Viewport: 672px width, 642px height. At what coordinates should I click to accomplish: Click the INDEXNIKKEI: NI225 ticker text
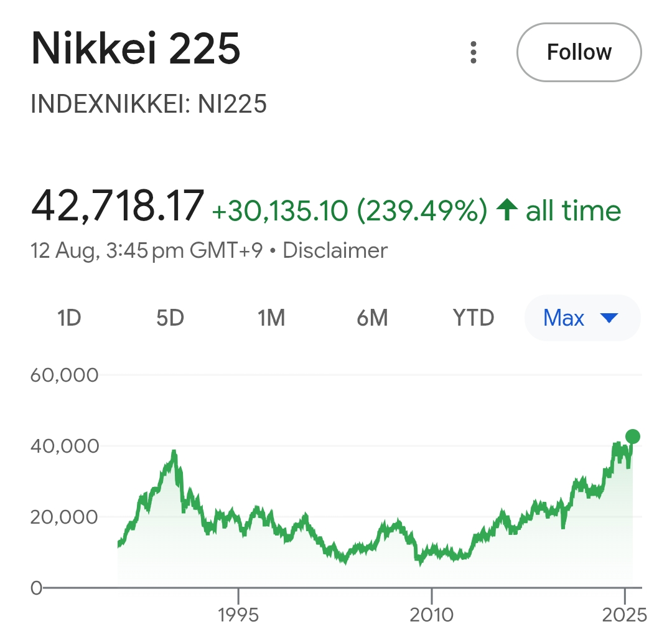click(x=149, y=104)
